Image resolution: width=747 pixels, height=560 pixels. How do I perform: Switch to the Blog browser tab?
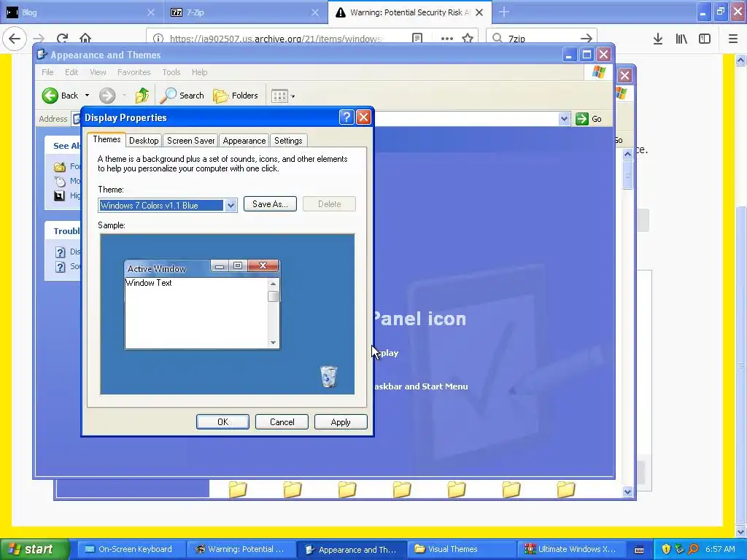(x=80, y=12)
